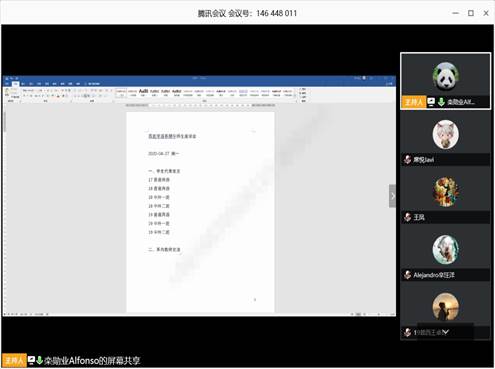495x369 pixels.
Task: Click the Alejandro participant name label
Action: (x=434, y=275)
